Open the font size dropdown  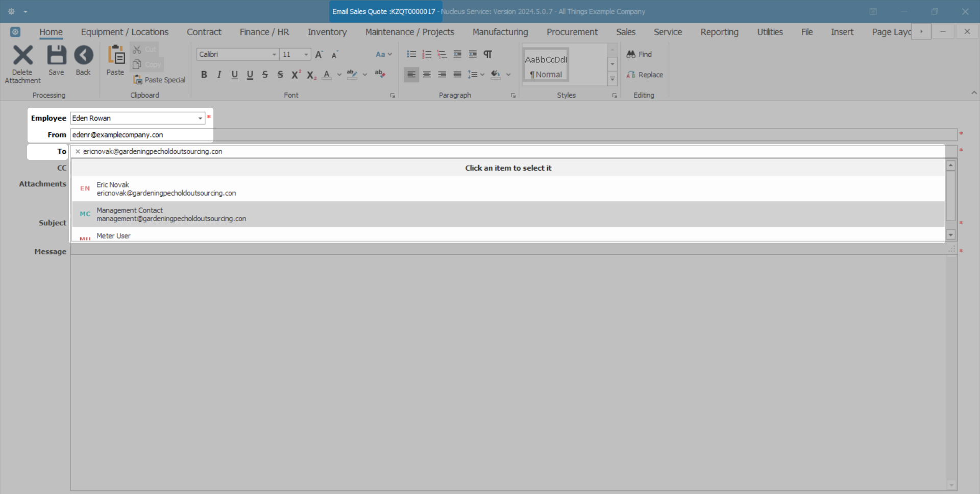[x=306, y=55]
